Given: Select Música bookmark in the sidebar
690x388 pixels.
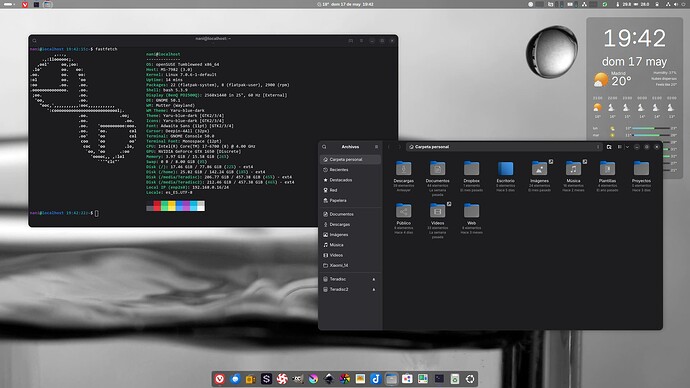Looking at the screenshot, I should tap(350, 245).
